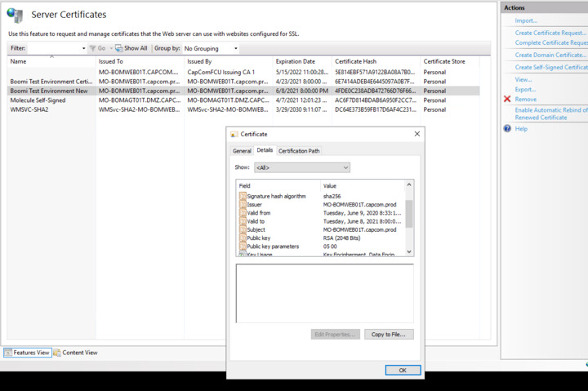Open the Import action link

click(526, 20)
